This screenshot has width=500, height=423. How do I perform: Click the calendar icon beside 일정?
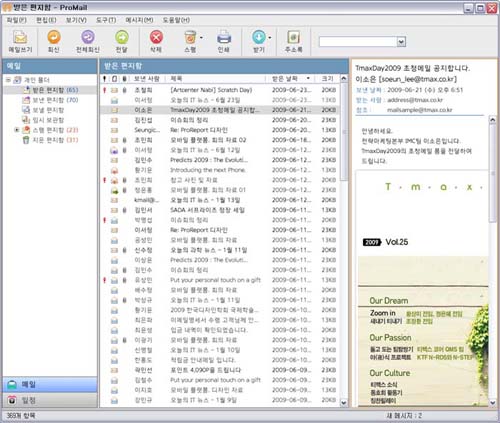click(x=12, y=400)
